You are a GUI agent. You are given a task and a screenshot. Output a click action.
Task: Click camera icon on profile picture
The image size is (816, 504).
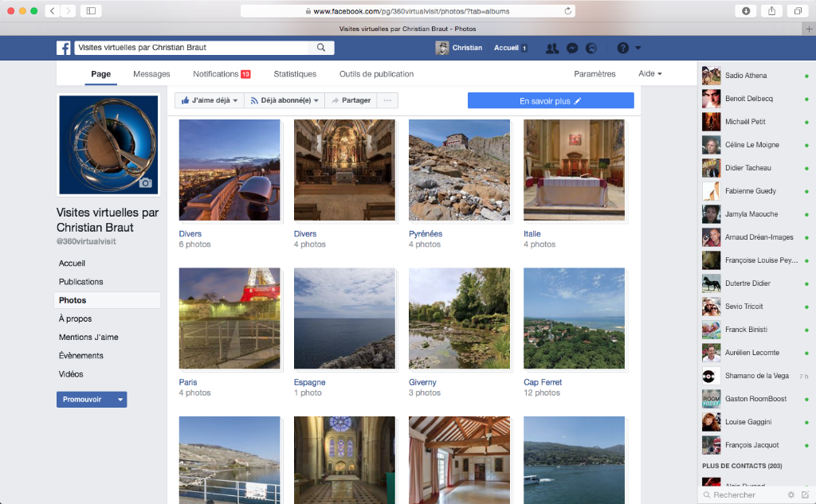pyautogui.click(x=145, y=183)
